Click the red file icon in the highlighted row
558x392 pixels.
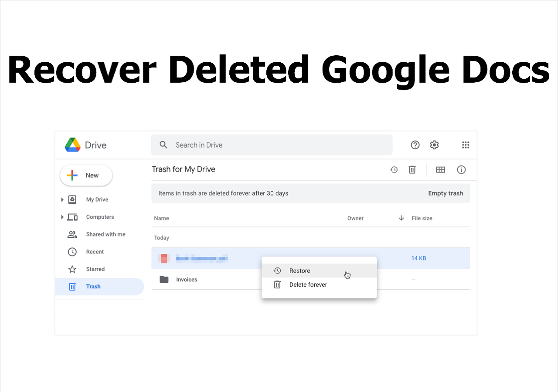(x=164, y=258)
